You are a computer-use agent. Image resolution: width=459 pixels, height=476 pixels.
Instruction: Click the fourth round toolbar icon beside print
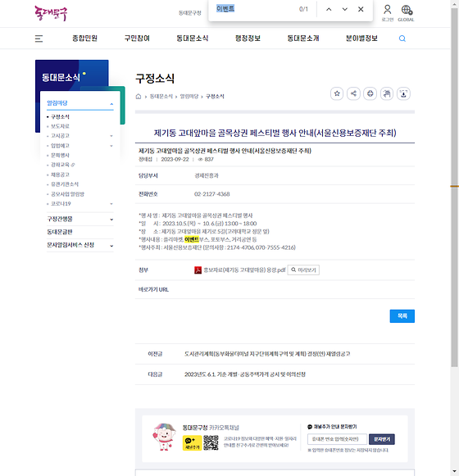[387, 93]
